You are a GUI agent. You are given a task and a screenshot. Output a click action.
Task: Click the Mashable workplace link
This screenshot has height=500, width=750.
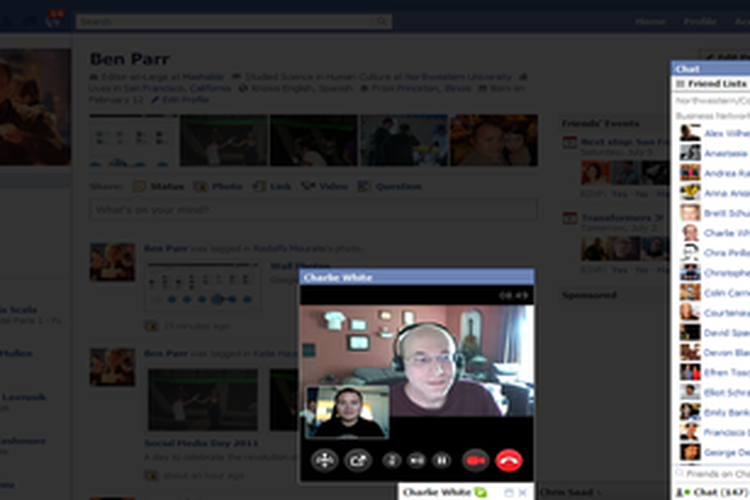pyautogui.click(x=203, y=77)
